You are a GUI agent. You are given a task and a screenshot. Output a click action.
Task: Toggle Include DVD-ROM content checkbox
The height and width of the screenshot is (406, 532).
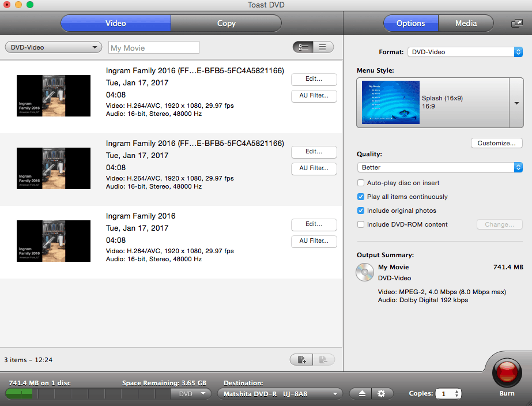tap(361, 224)
